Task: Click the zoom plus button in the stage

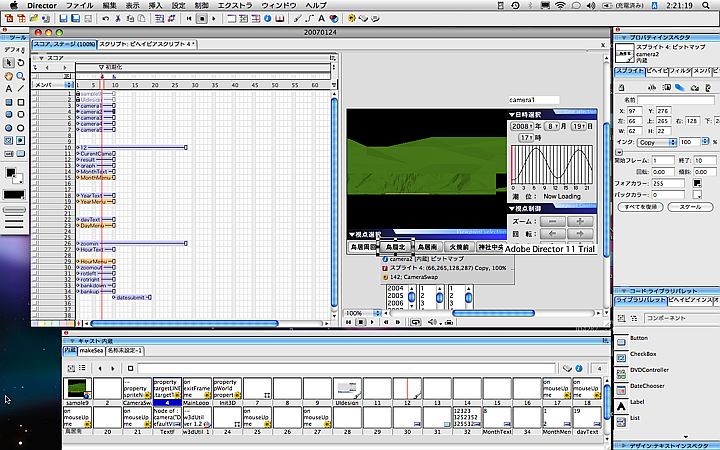Action: pyautogui.click(x=579, y=221)
